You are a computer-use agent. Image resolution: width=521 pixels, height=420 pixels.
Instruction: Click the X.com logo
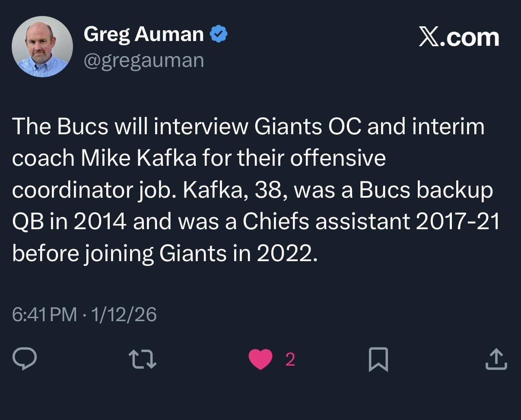click(x=459, y=38)
